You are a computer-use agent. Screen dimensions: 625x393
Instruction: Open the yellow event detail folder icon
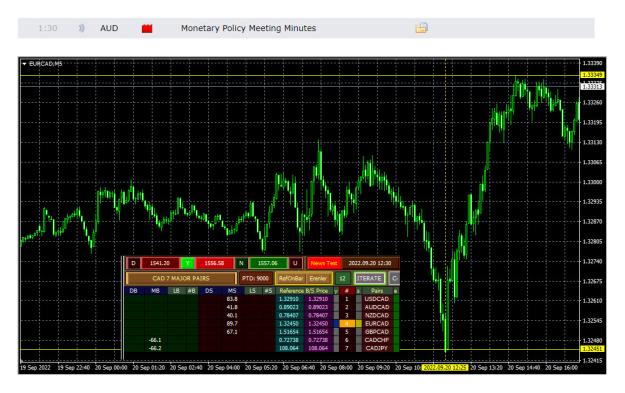click(421, 28)
